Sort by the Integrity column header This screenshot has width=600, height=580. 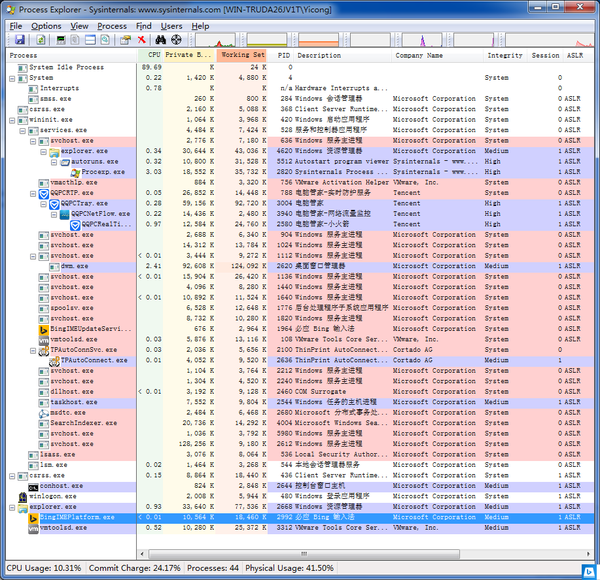coord(505,55)
